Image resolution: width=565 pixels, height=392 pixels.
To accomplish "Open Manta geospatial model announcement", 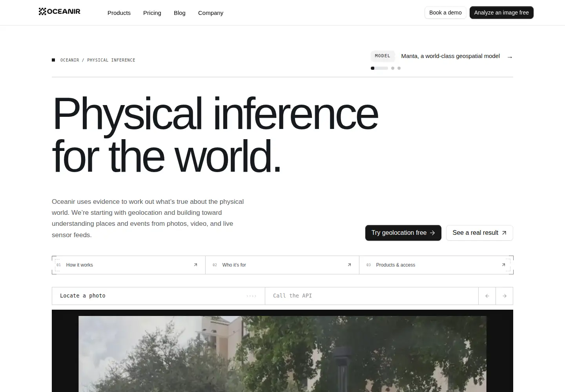I will click(450, 56).
